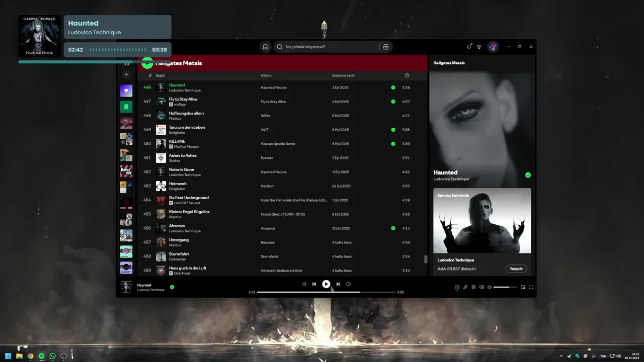
Task: Show lyrics with microphone icon
Action: [465, 287]
